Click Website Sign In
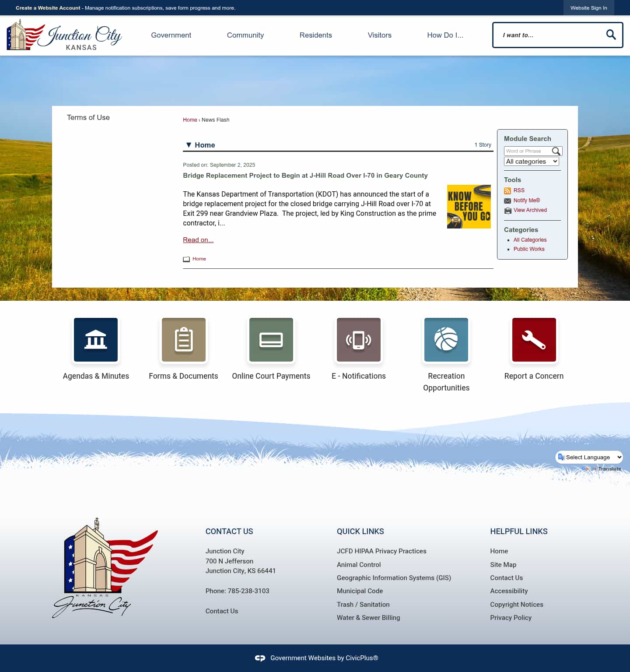Image resolution: width=630 pixels, height=672 pixels. pyautogui.click(x=588, y=7)
